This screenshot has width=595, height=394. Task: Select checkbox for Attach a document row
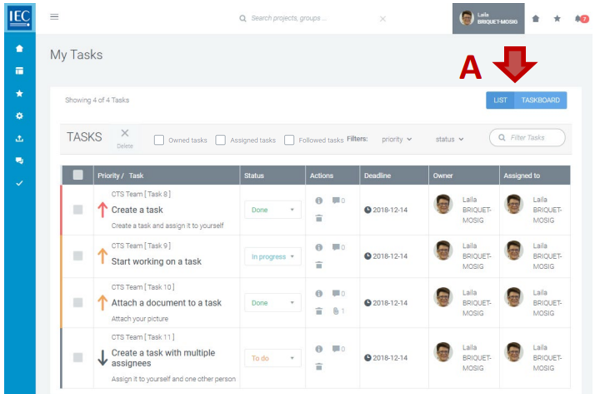[78, 303]
